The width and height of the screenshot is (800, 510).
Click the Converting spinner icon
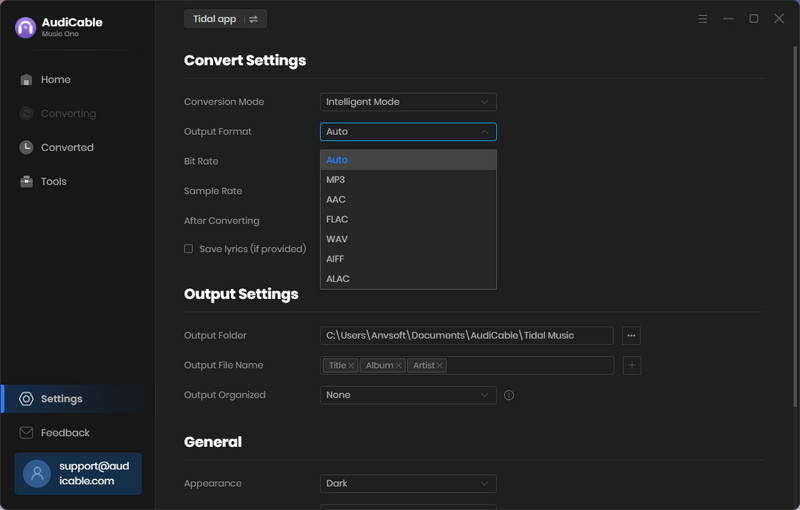(26, 113)
